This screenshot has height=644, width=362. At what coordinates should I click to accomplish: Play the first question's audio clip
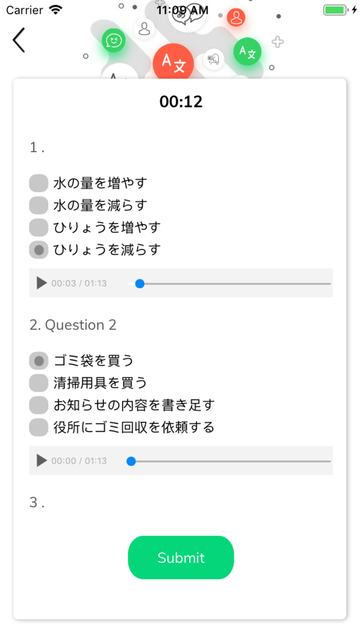(40, 283)
